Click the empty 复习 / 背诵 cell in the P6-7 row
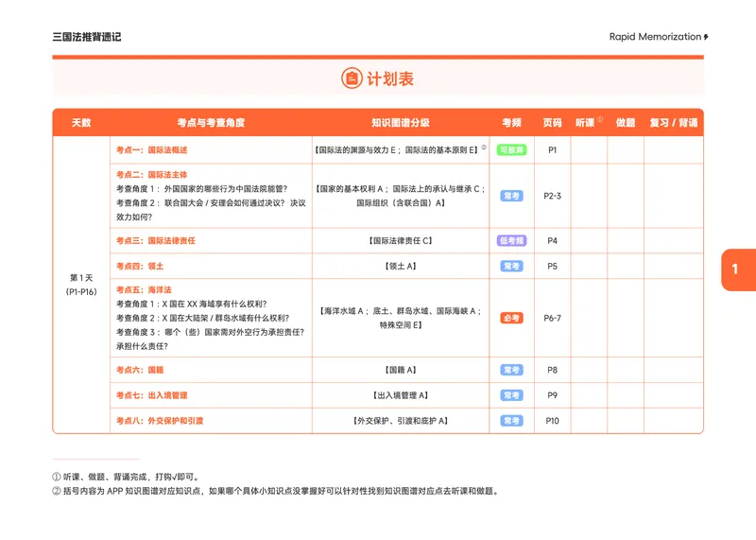 [674, 318]
